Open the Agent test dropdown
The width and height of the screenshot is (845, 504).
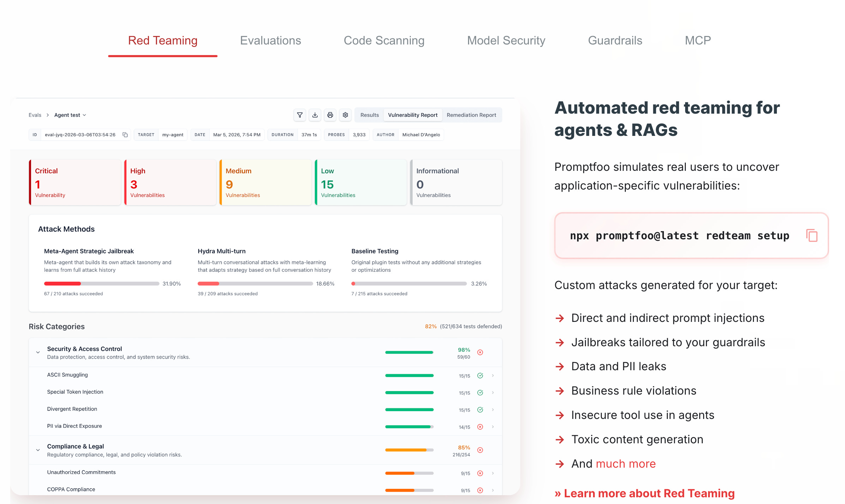(x=70, y=115)
